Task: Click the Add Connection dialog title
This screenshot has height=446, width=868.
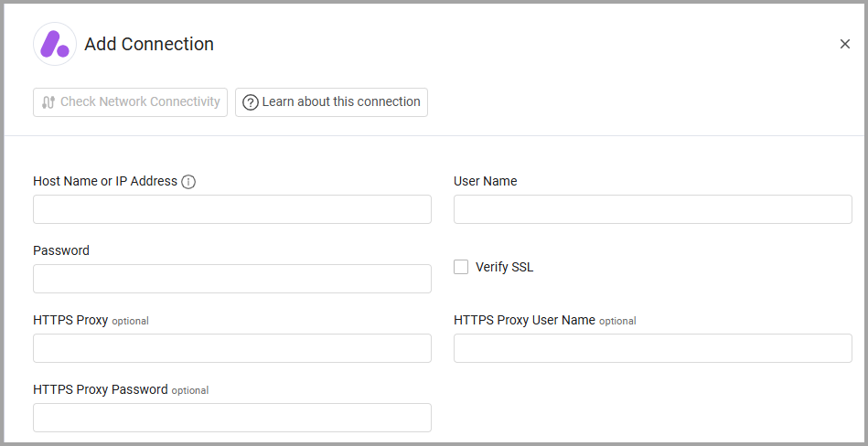Action: pos(149,44)
